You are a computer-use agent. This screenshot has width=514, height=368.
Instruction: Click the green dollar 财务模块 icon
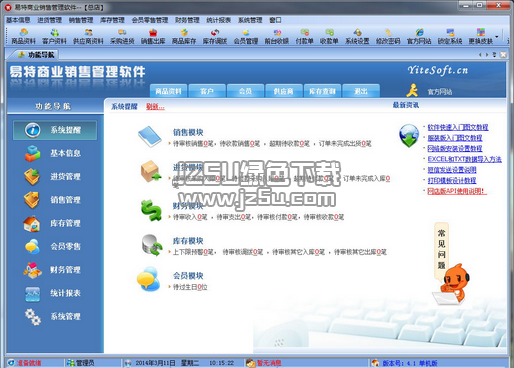(151, 210)
